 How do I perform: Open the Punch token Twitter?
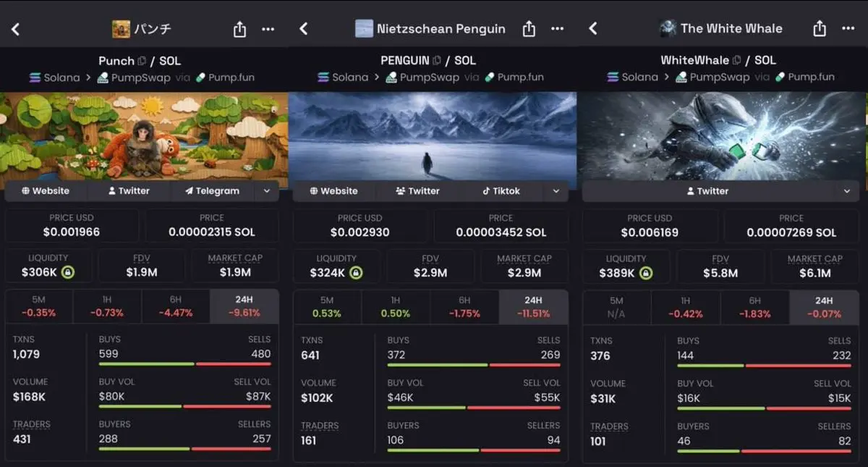click(x=129, y=191)
